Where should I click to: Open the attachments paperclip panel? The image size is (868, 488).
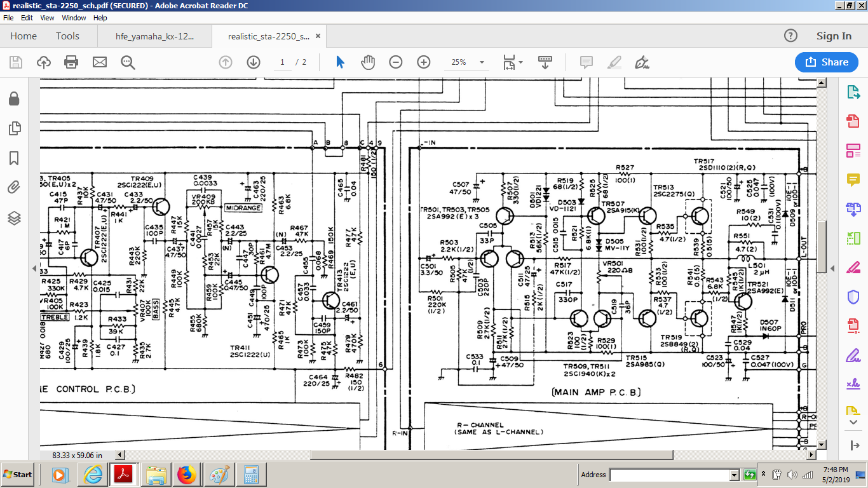pos(14,187)
